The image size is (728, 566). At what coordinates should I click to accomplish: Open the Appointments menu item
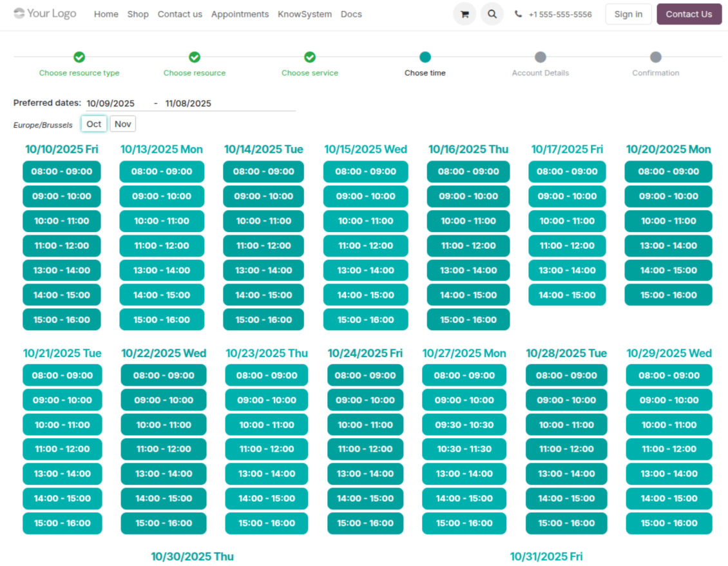[240, 14]
